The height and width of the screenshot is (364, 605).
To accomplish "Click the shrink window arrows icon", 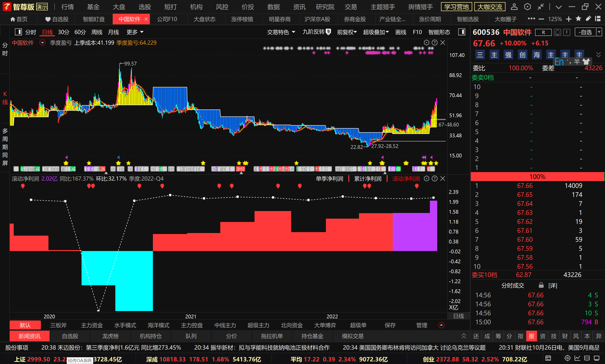I will pos(540,7).
